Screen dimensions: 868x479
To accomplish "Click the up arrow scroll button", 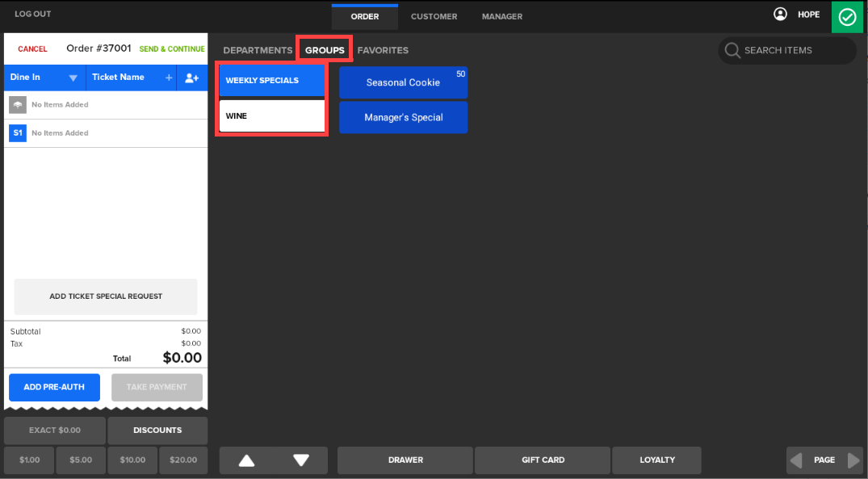I will pyautogui.click(x=247, y=460).
